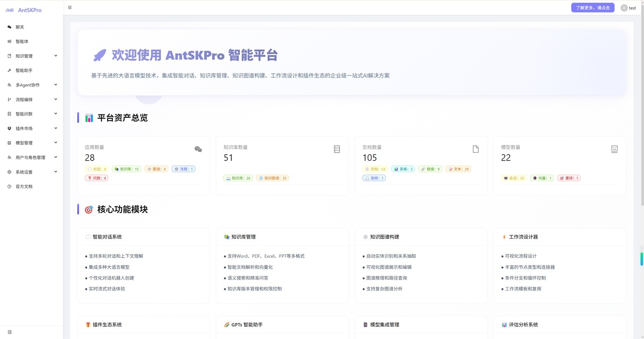Select the 智能问数 menu entry
This screenshot has width=644, height=339.
pos(24,114)
